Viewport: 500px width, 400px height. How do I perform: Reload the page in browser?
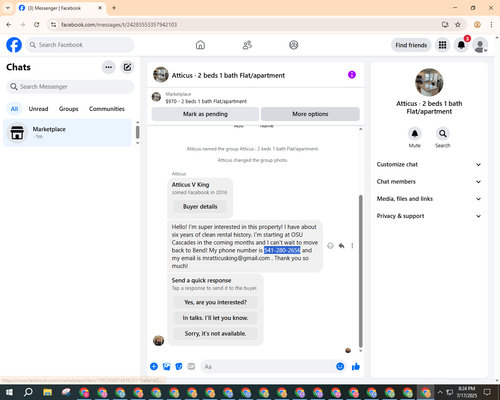(x=37, y=25)
